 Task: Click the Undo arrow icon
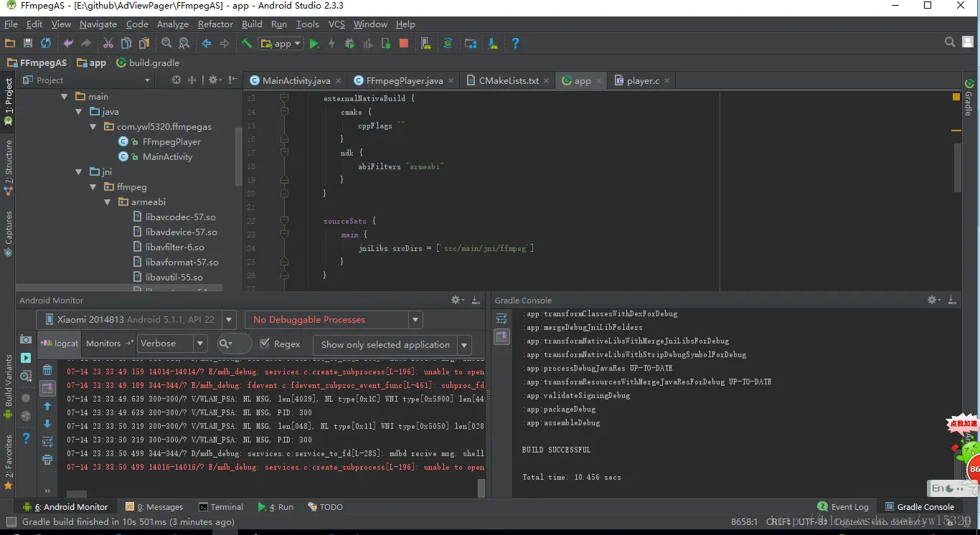point(68,44)
